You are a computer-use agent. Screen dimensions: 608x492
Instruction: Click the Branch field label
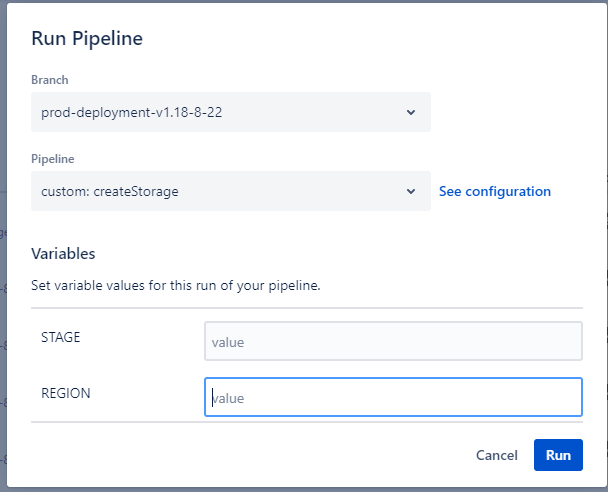point(50,80)
